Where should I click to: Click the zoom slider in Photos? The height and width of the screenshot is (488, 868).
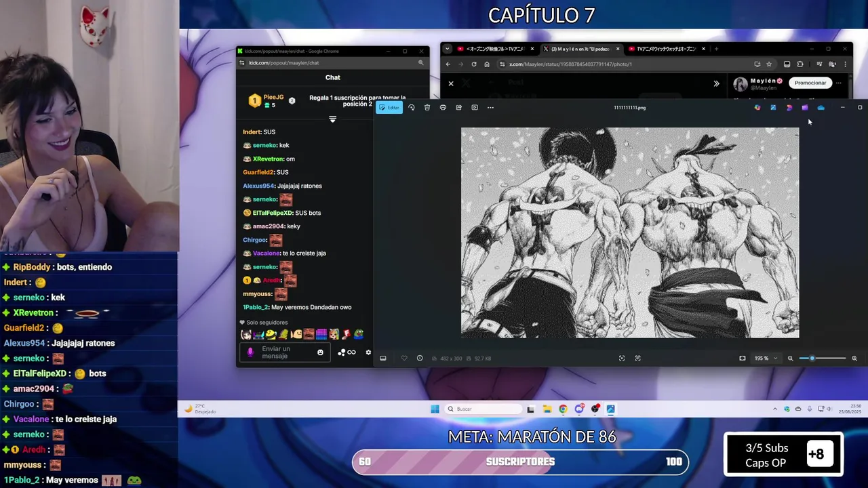click(823, 358)
